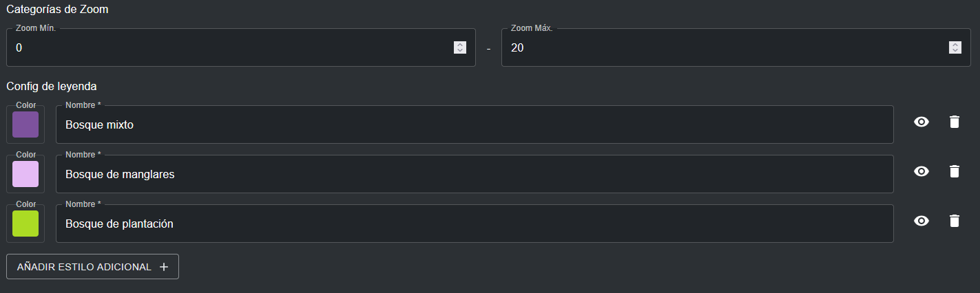Toggle visibility of Bosque de manglares
This screenshot has height=293, width=980.
coord(921,172)
